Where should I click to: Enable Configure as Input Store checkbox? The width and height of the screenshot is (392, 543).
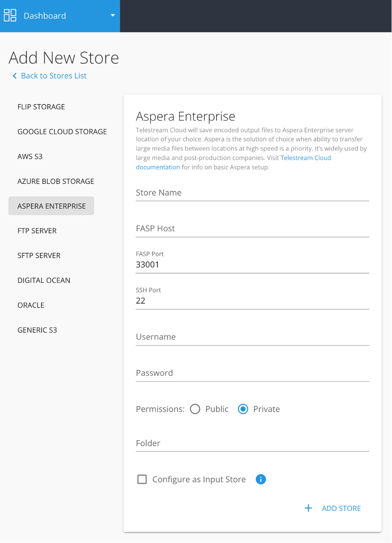(x=142, y=479)
